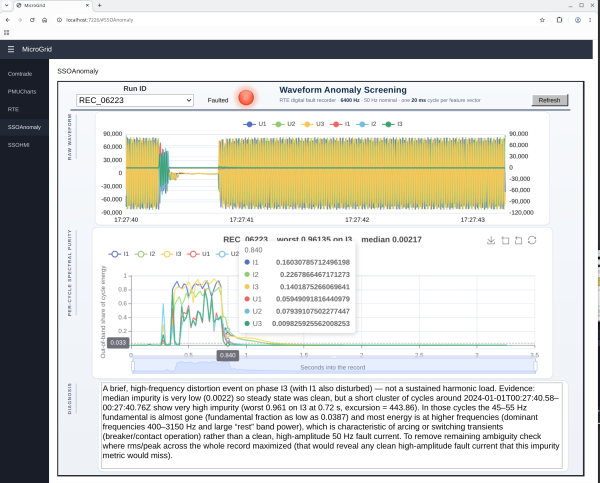This screenshot has height=483, width=600.
Task: Toggle I1 series in spectral purity legend
Action: pos(119,254)
